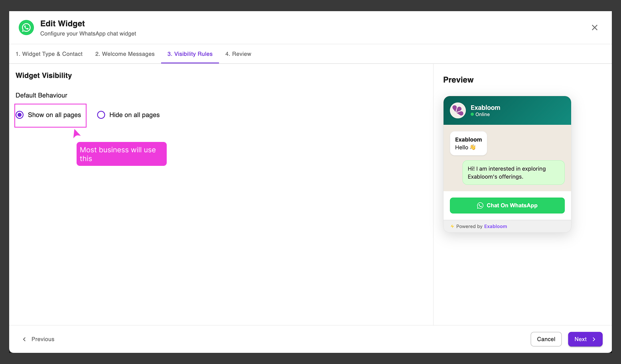Open the Preview panel header
This screenshot has width=621, height=364.
tap(458, 80)
